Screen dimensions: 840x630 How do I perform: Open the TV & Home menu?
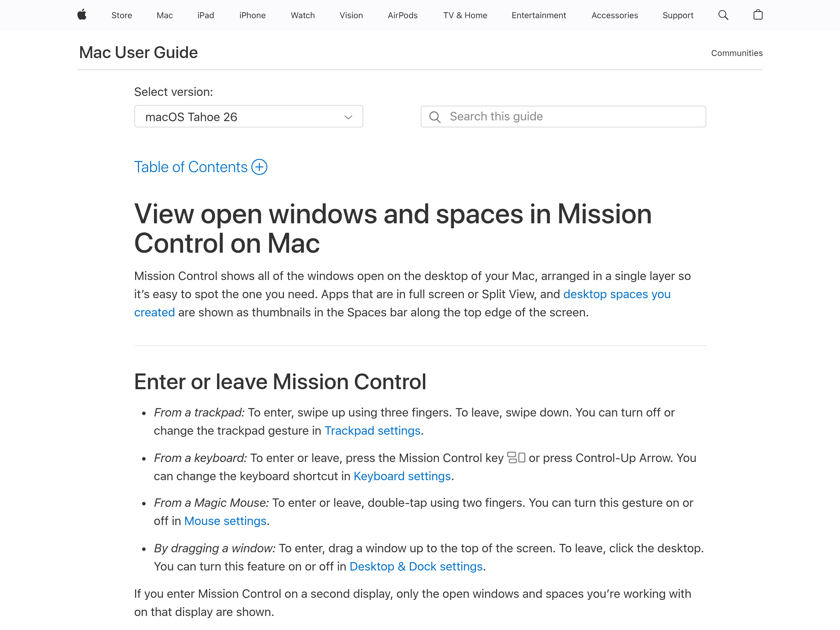click(465, 15)
